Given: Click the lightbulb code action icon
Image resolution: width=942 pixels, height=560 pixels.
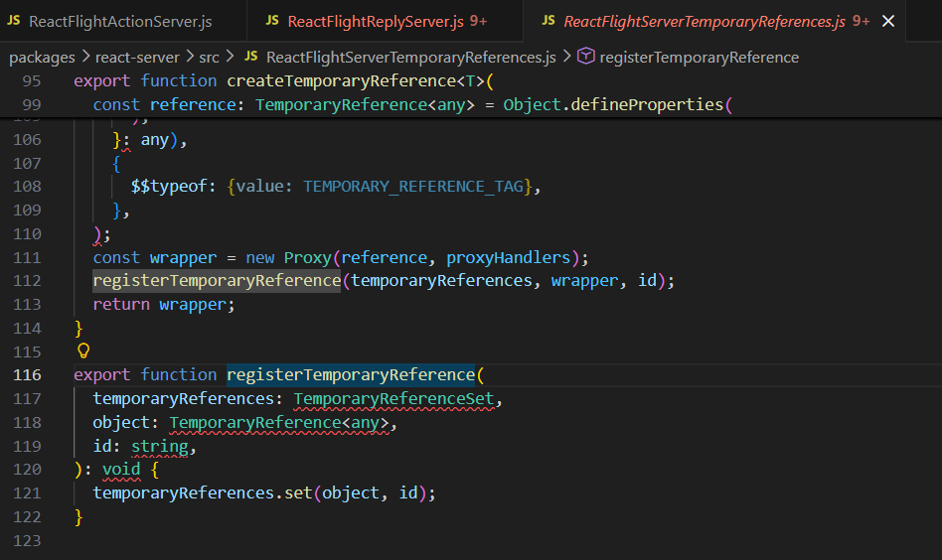Looking at the screenshot, I should [83, 350].
